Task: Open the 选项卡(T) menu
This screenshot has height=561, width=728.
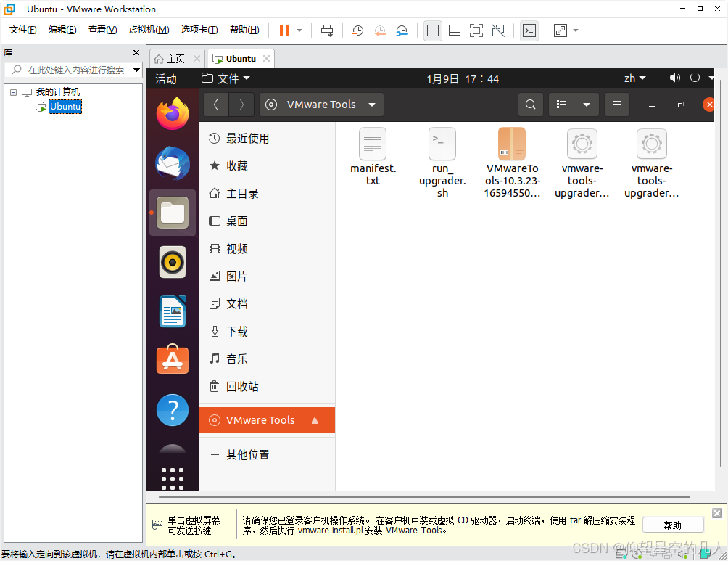Action: tap(199, 30)
